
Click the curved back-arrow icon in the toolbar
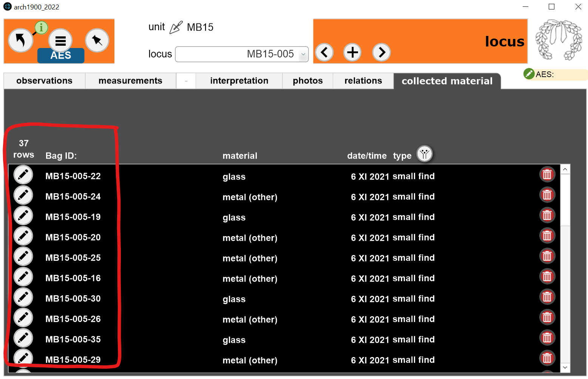pyautogui.click(x=21, y=39)
